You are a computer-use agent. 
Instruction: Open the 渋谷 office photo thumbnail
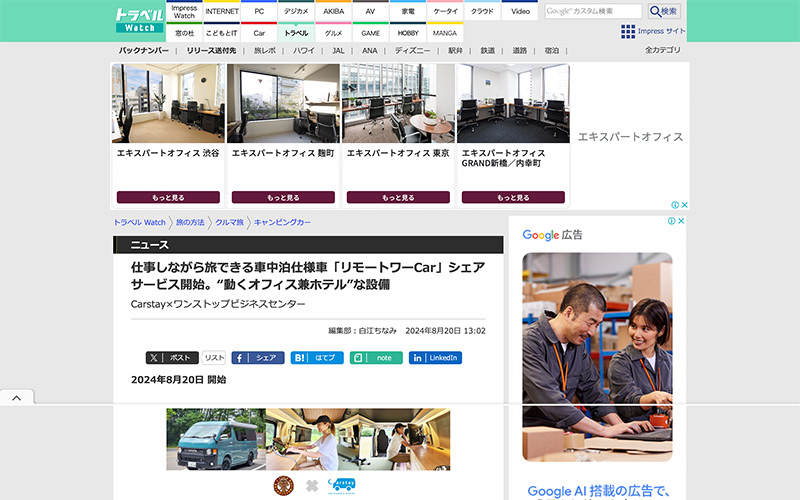point(168,103)
